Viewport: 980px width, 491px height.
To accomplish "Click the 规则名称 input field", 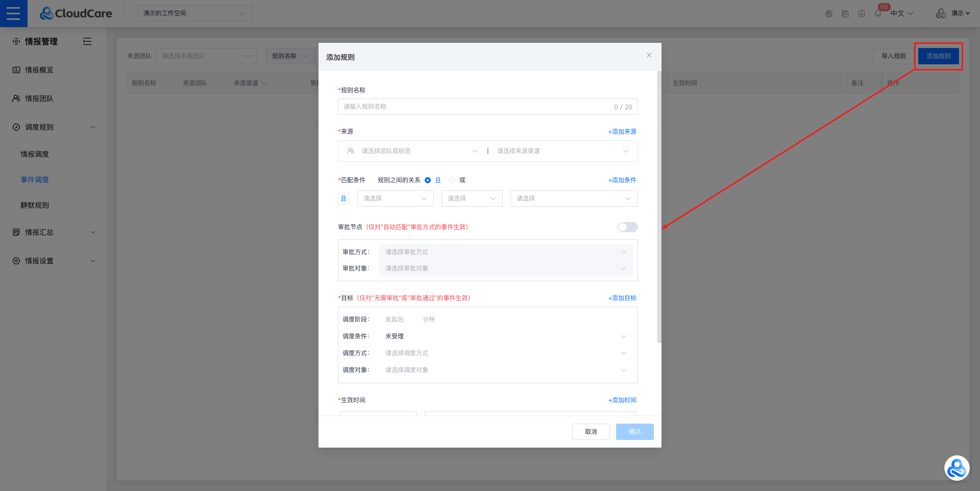I will point(475,107).
